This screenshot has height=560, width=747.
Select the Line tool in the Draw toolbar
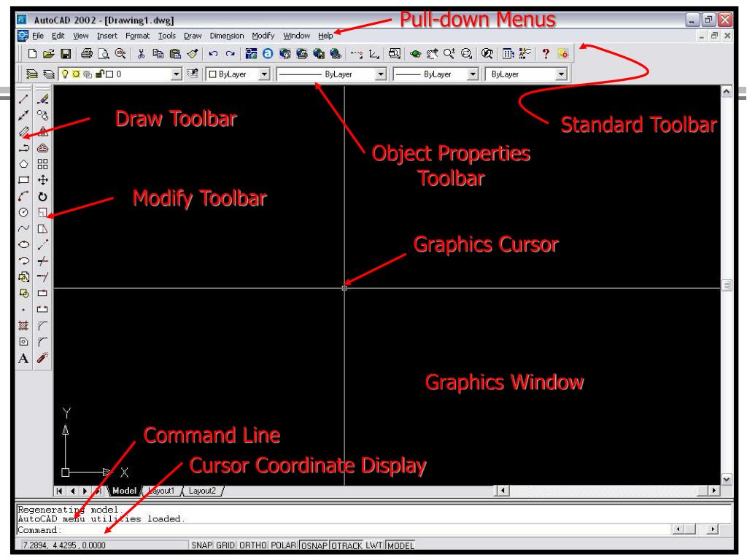point(23,99)
